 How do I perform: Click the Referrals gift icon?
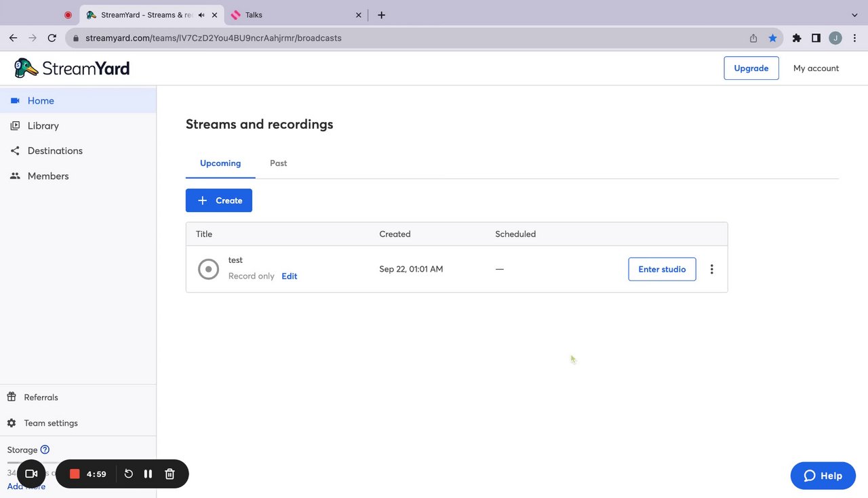click(x=12, y=397)
